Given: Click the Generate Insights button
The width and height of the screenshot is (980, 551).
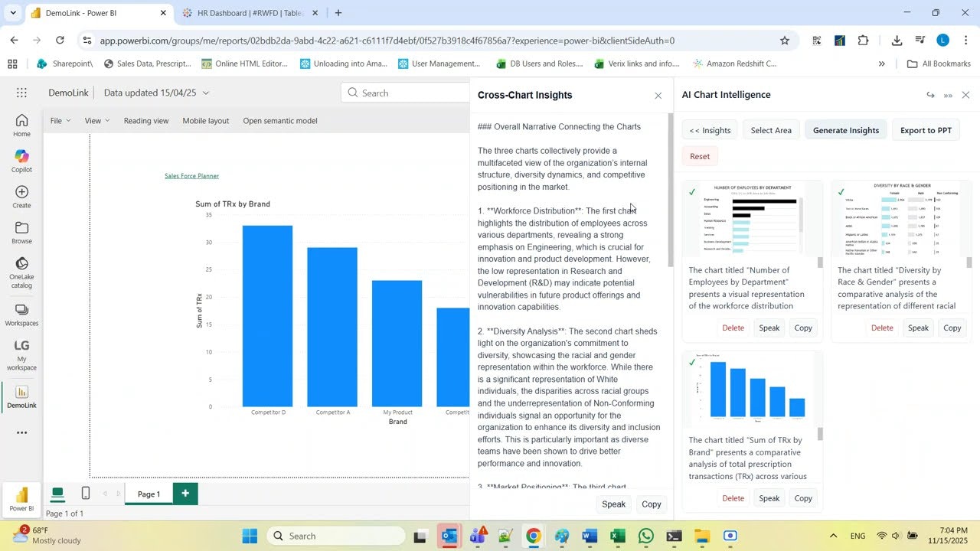Looking at the screenshot, I should pyautogui.click(x=845, y=130).
